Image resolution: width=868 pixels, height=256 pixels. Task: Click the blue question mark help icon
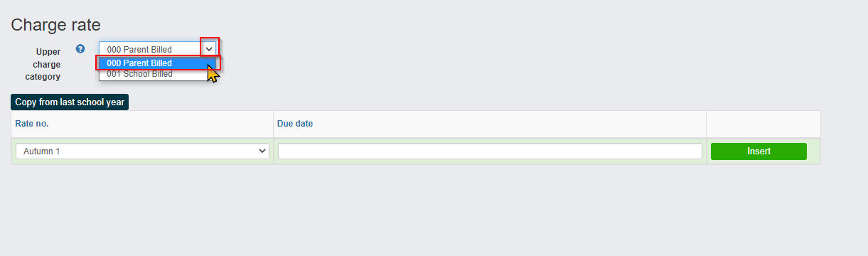pyautogui.click(x=80, y=50)
